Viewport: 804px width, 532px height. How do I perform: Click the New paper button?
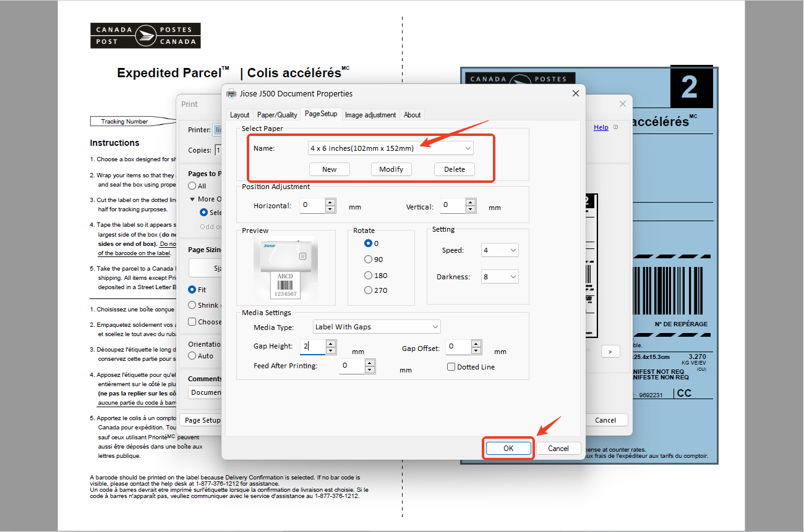[330, 169]
